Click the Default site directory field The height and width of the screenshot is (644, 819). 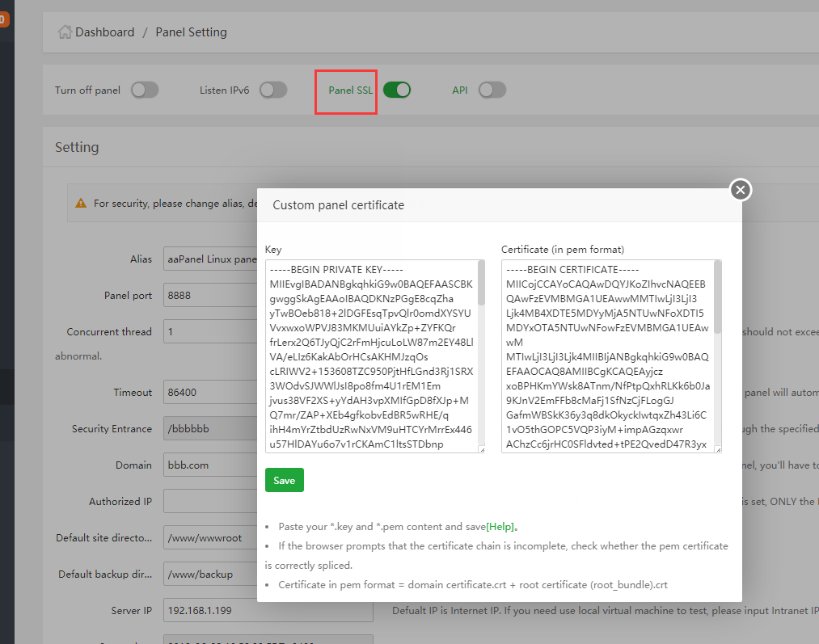click(x=210, y=538)
